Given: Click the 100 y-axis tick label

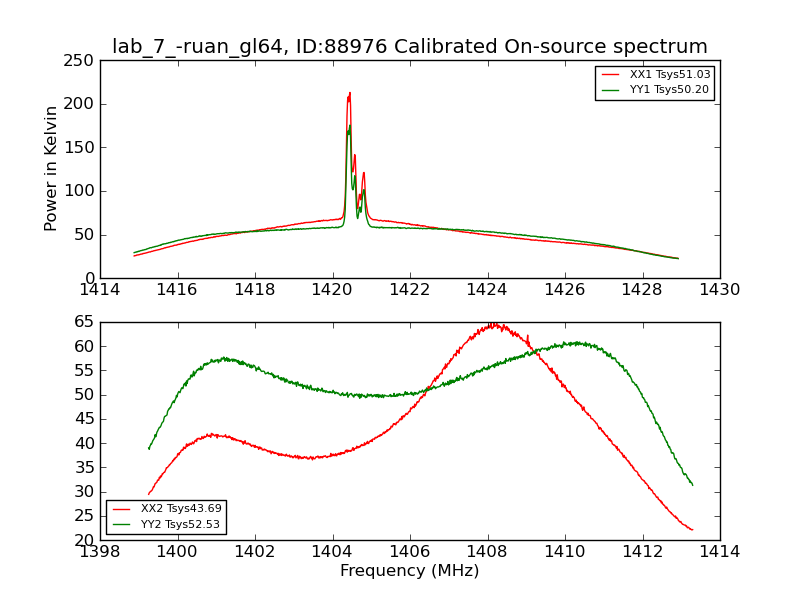Looking at the screenshot, I should coord(79,191).
